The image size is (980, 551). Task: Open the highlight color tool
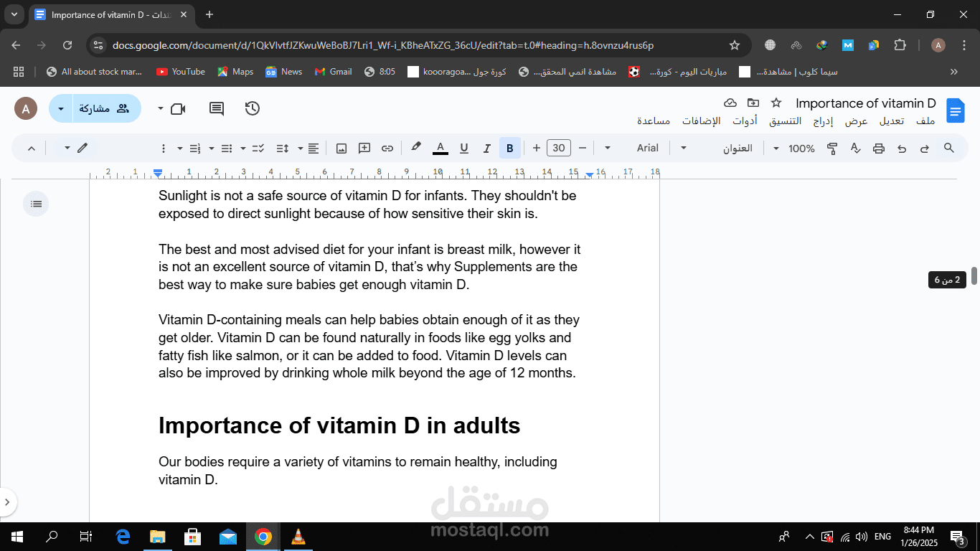click(x=415, y=148)
